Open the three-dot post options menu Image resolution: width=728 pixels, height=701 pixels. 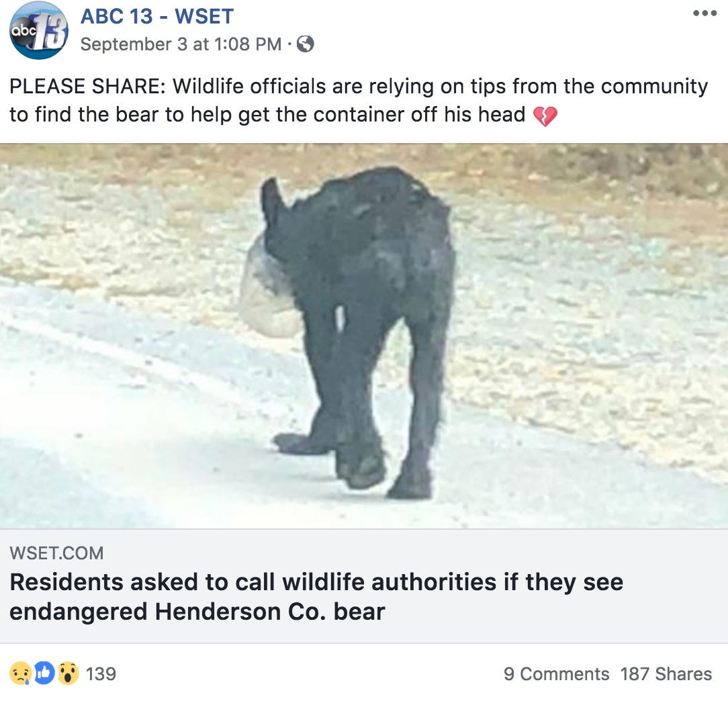[704, 15]
